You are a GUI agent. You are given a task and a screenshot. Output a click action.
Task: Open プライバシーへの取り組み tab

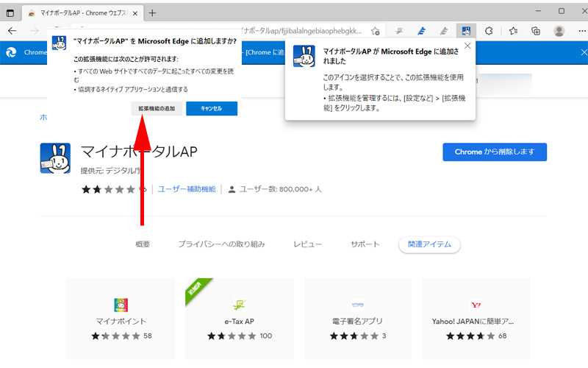click(221, 244)
